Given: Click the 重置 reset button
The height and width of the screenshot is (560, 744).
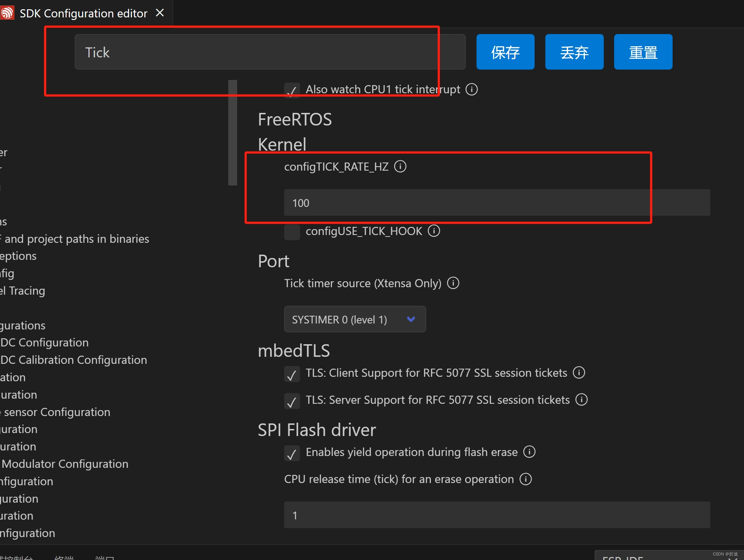Looking at the screenshot, I should point(643,52).
